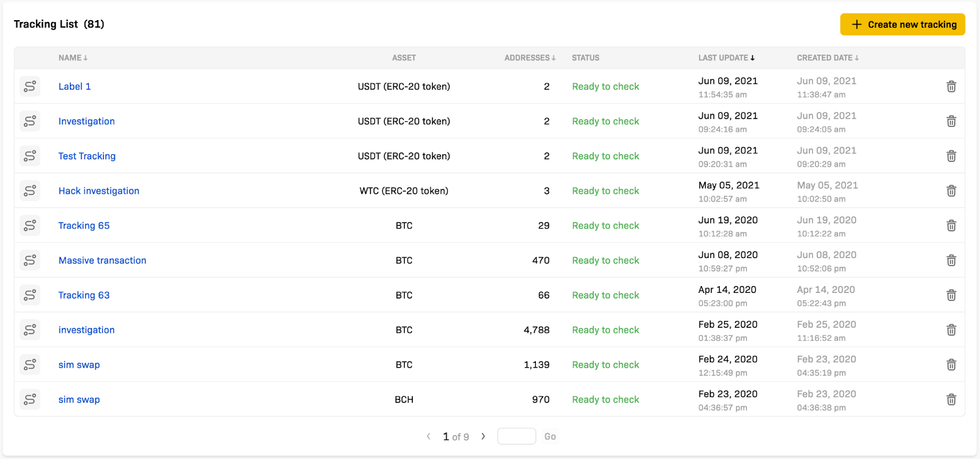Image resolution: width=980 pixels, height=459 pixels.
Task: Open tracking icon for Tracking 65
Action: (29, 226)
